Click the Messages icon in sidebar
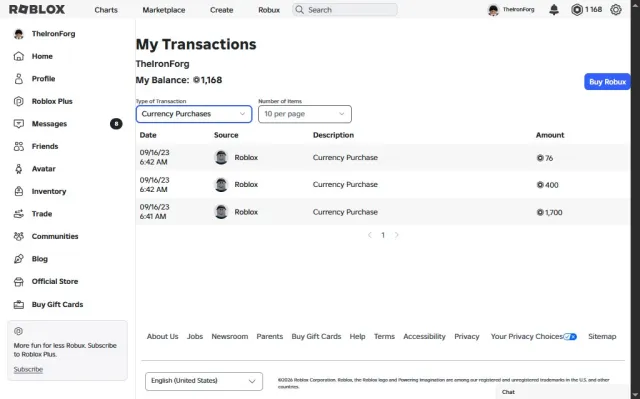Viewport: 640px width, 399px height. click(19, 124)
